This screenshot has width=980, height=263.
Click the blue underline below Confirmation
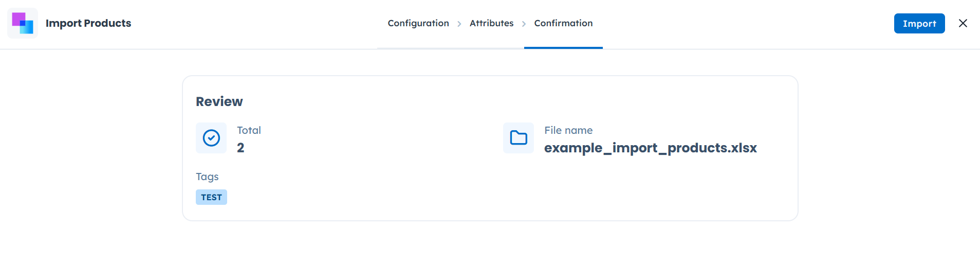click(x=563, y=48)
